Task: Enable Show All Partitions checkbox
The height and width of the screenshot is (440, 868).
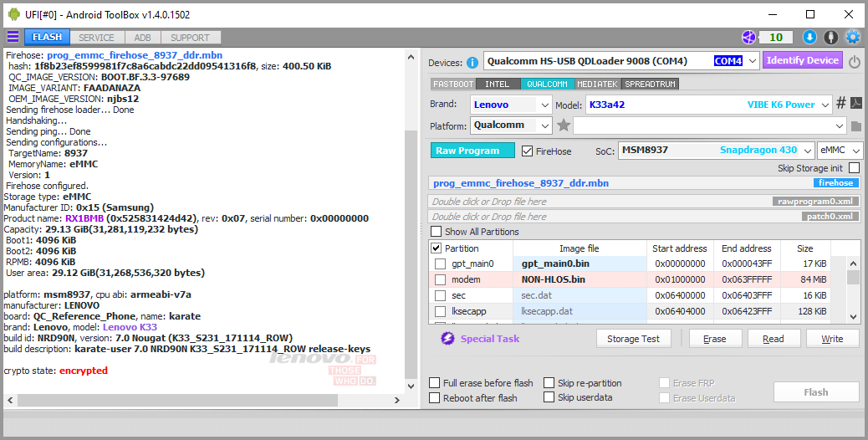Action: point(437,232)
